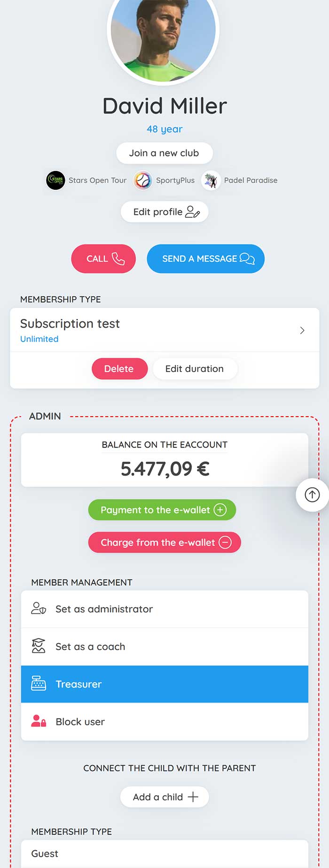Open the Subscription test membership row
The height and width of the screenshot is (868, 329).
164,330
